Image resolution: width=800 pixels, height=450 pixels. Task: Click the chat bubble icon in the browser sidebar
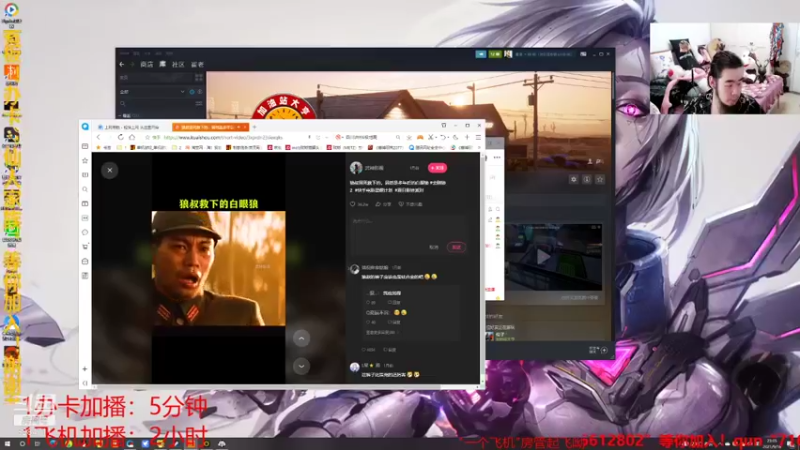tap(85, 232)
